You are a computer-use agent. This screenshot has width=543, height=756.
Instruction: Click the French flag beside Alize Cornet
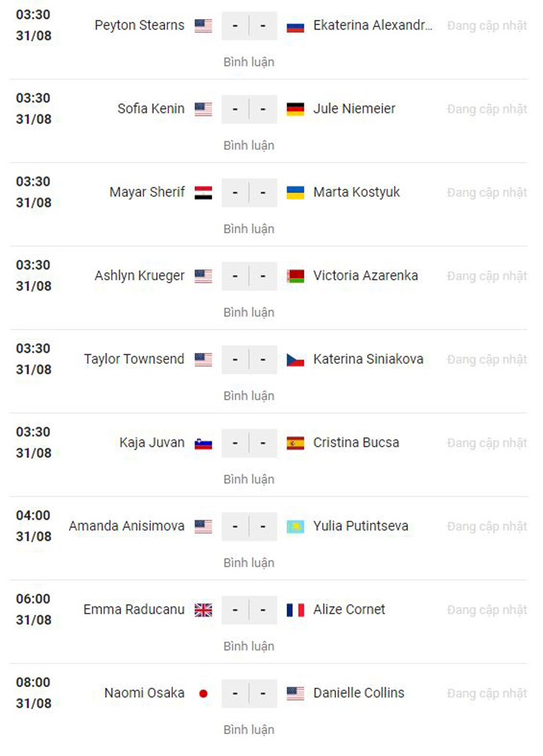[295, 609]
